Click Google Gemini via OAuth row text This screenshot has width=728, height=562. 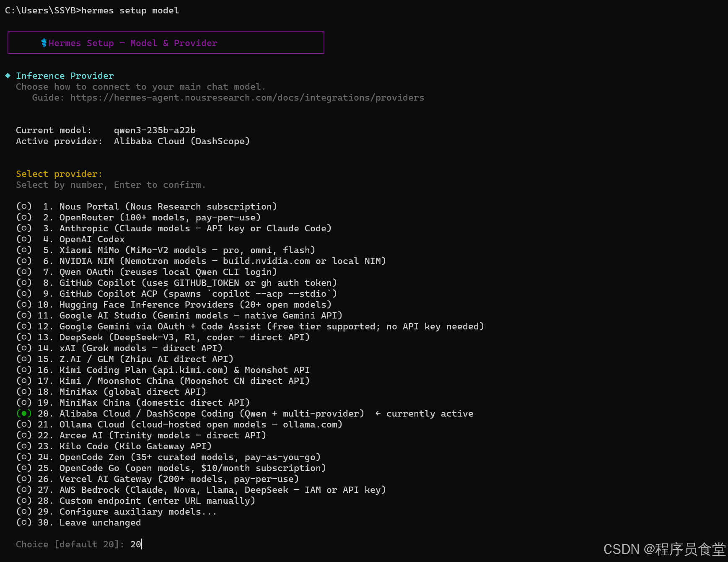[x=272, y=326]
